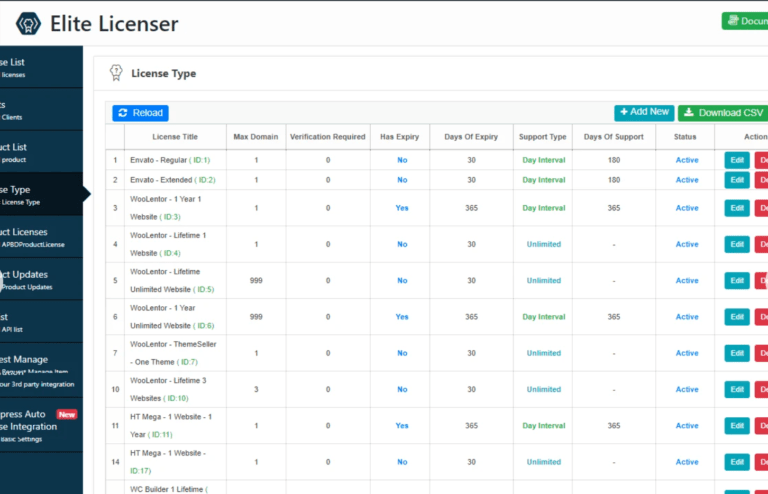Screen dimensions: 768x494
Task: Select License Type in the sidebar
Action: [x=41, y=194]
